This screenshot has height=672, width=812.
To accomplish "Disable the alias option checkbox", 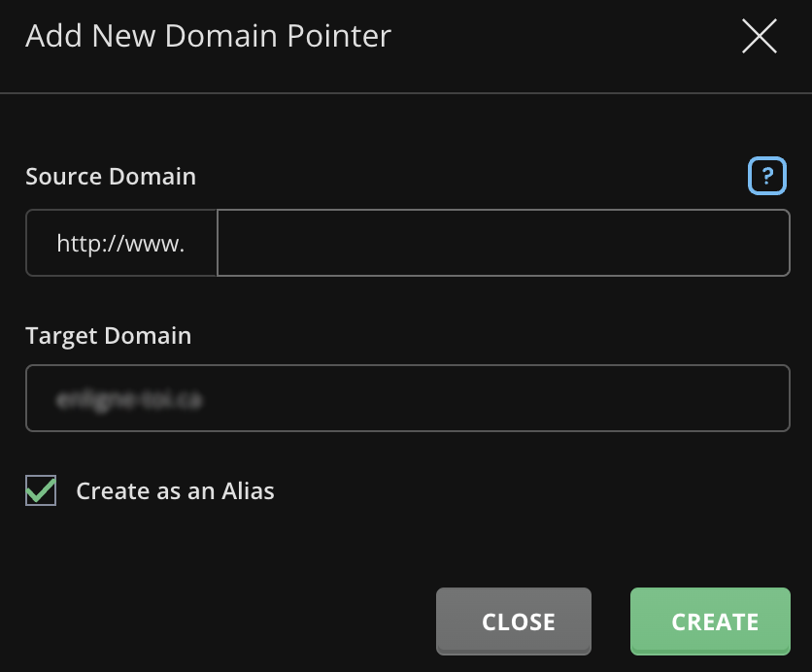I will [41, 491].
